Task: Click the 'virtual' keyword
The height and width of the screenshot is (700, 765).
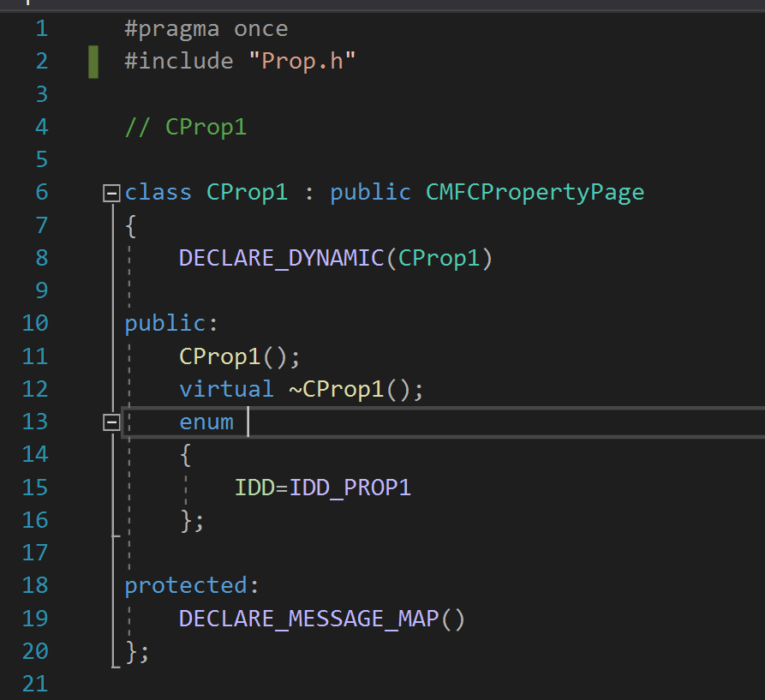Action: pos(226,389)
